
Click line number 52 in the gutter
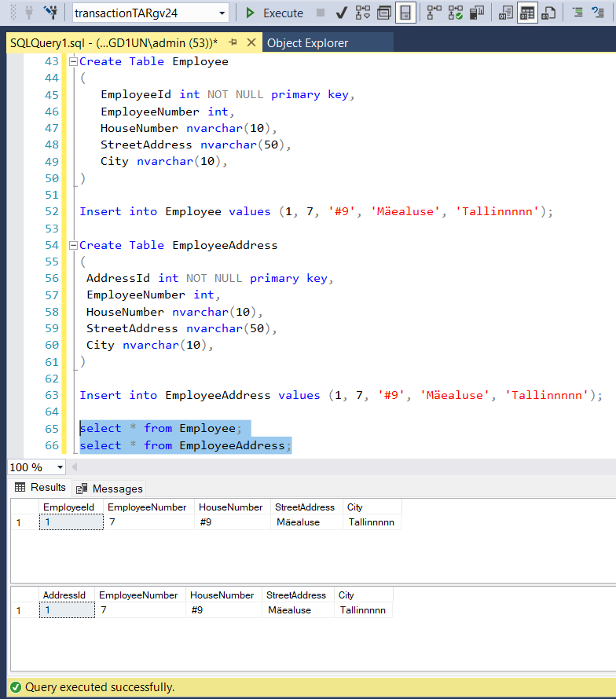pyautogui.click(x=52, y=212)
